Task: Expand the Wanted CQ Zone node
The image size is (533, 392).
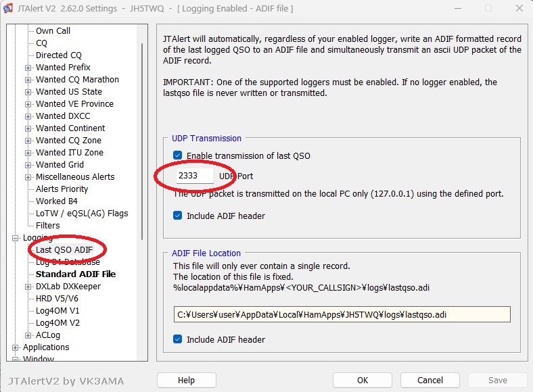Action: (x=28, y=141)
